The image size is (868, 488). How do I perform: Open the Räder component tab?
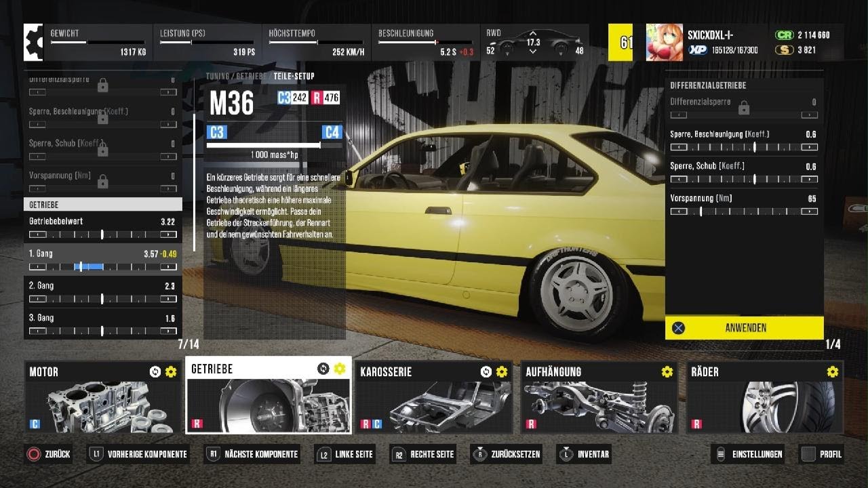point(765,398)
